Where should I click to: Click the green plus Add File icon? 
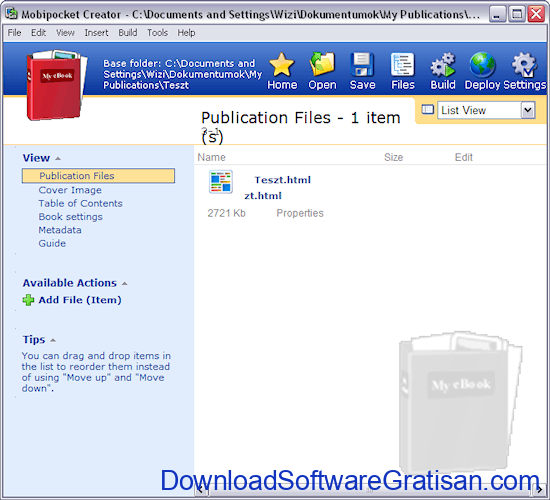(x=28, y=300)
